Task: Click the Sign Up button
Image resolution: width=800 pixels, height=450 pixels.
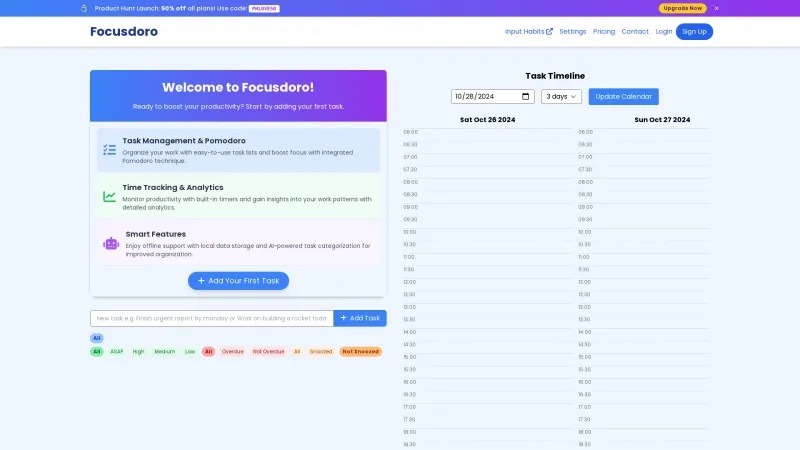Action: [x=694, y=32]
